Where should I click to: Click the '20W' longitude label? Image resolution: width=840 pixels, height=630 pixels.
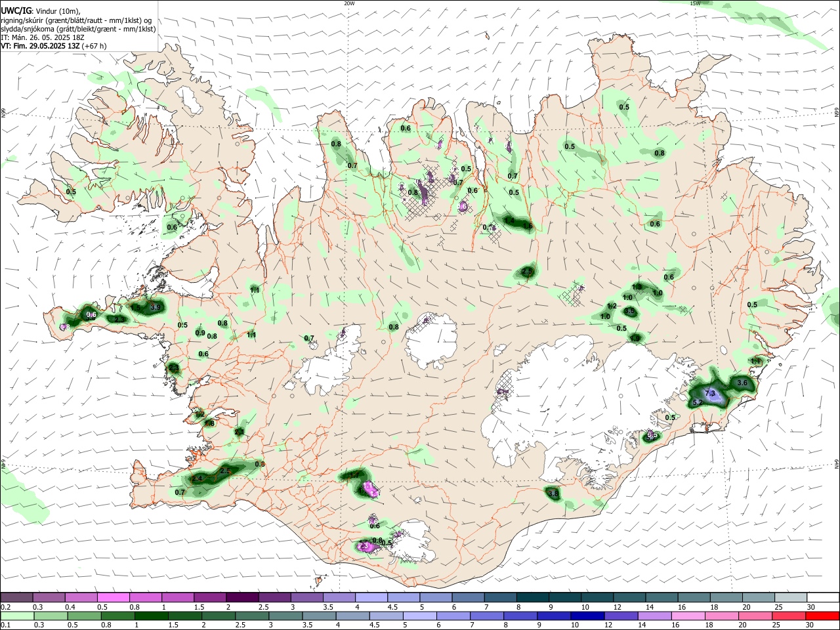tap(350, 3)
